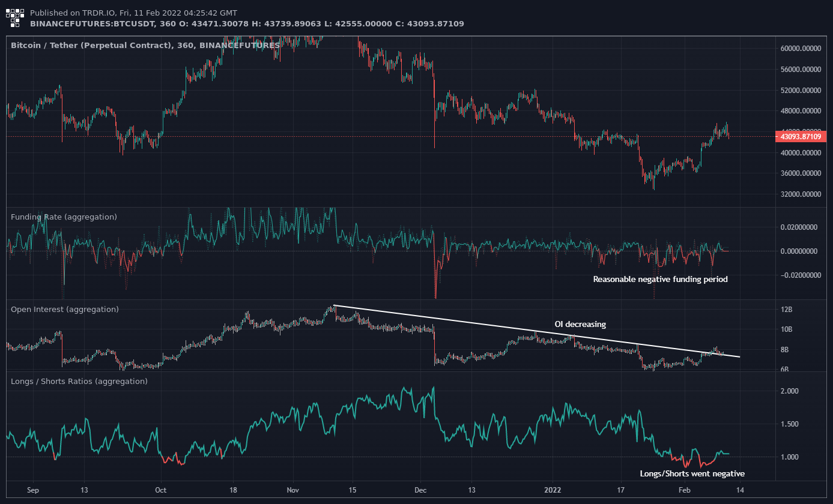
Task: Click the Nov label on time axis
Action: 292,489
